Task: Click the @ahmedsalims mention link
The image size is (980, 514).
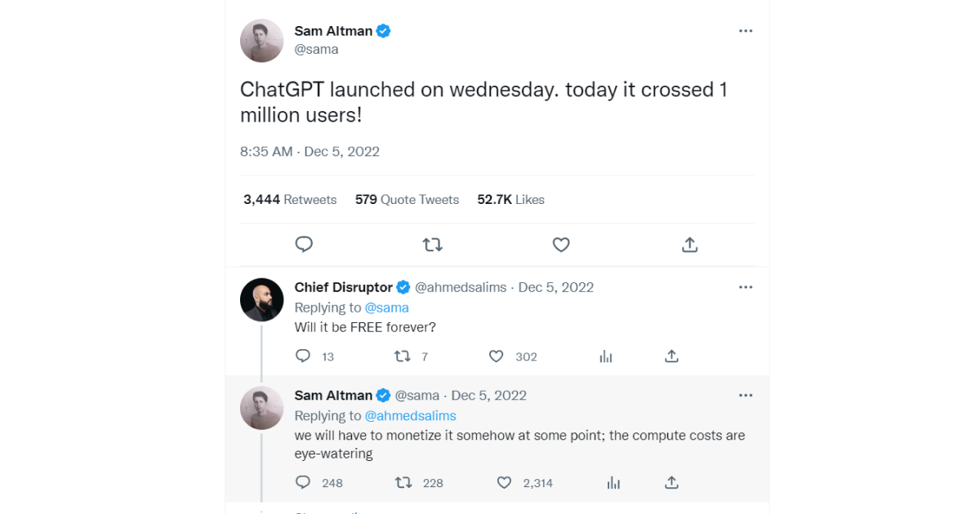Action: (410, 415)
